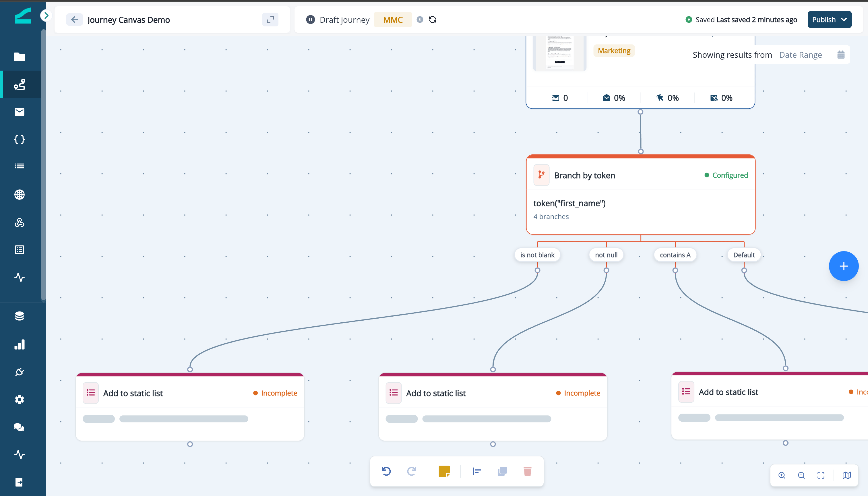This screenshot has width=868, height=496.
Task: Click the info icon next to MMC
Action: click(x=420, y=20)
